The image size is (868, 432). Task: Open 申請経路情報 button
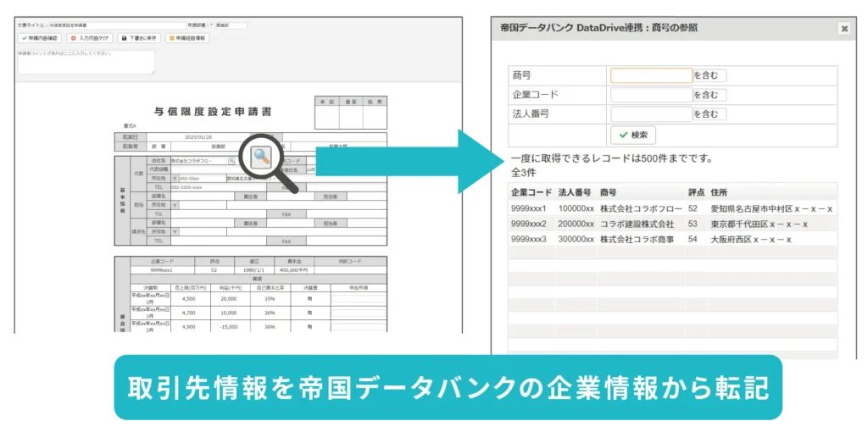187,38
